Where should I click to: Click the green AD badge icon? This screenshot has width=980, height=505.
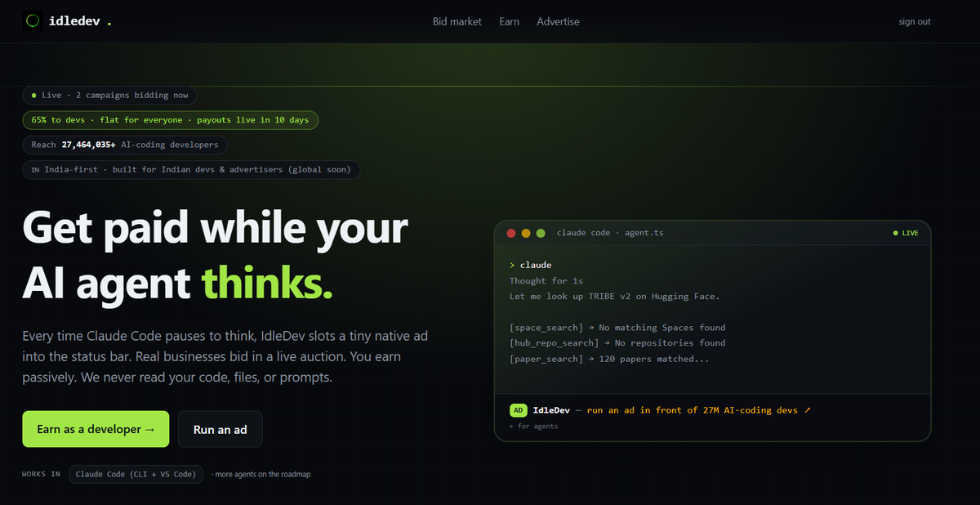pos(518,410)
